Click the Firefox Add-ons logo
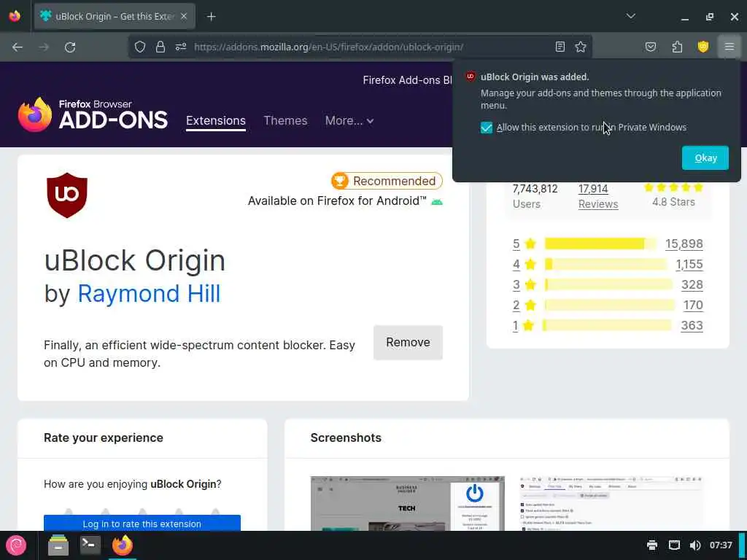Image resolution: width=747 pixels, height=560 pixels. tap(93, 114)
